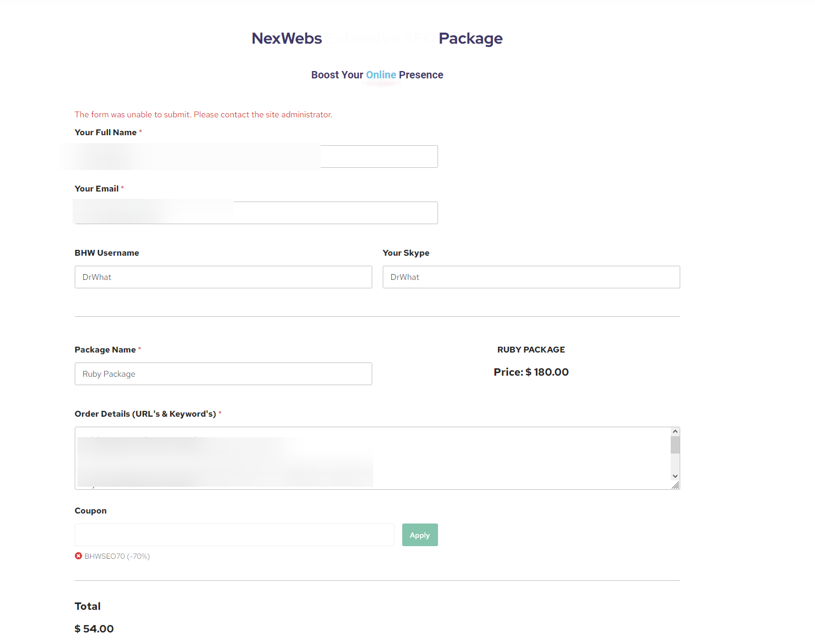Click the 'Coupon' label
The image size is (815, 644).
(91, 511)
